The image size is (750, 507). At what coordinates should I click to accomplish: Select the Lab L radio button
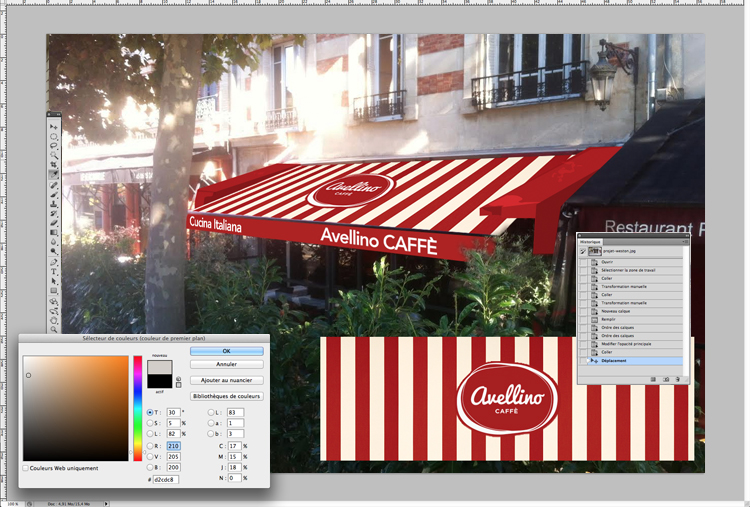[210, 412]
